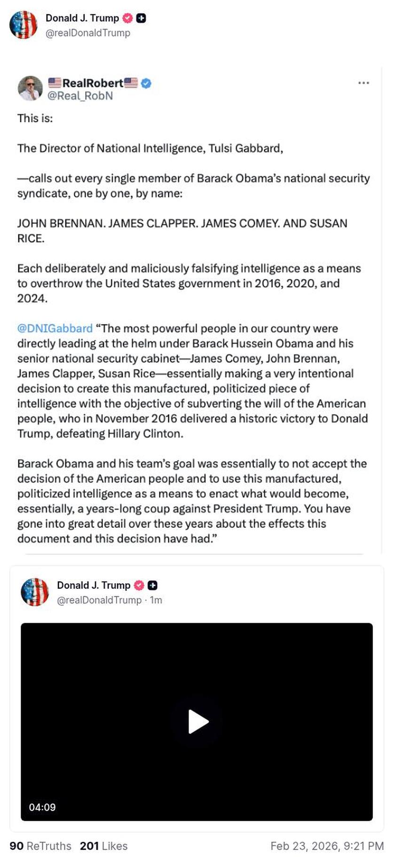395x868 pixels.
Task: Click the 201 Likes counter
Action: click(104, 846)
